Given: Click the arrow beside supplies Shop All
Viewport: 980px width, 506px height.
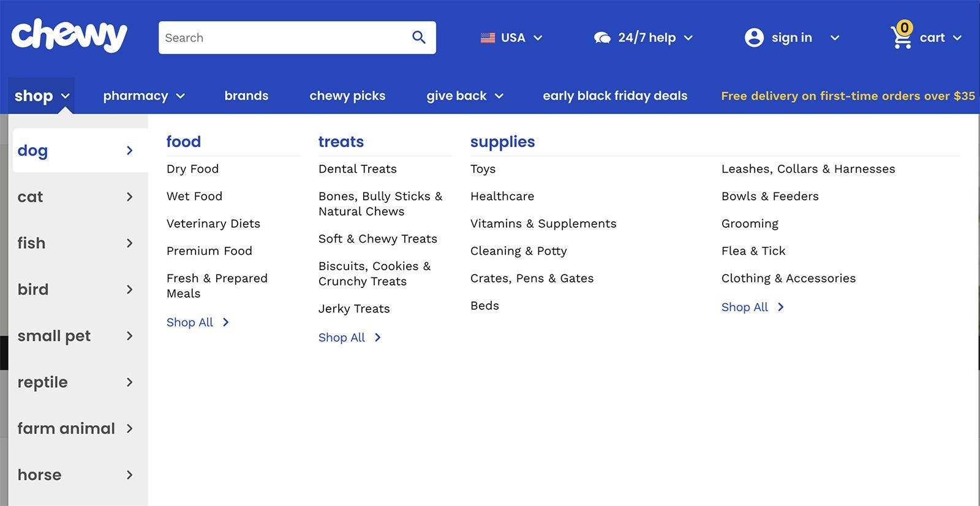Looking at the screenshot, I should (781, 307).
